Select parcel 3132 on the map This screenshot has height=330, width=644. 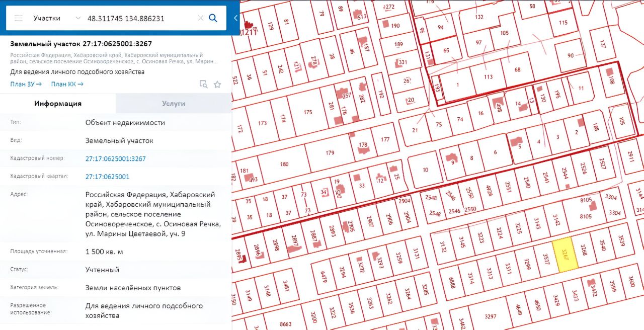(x=443, y=246)
